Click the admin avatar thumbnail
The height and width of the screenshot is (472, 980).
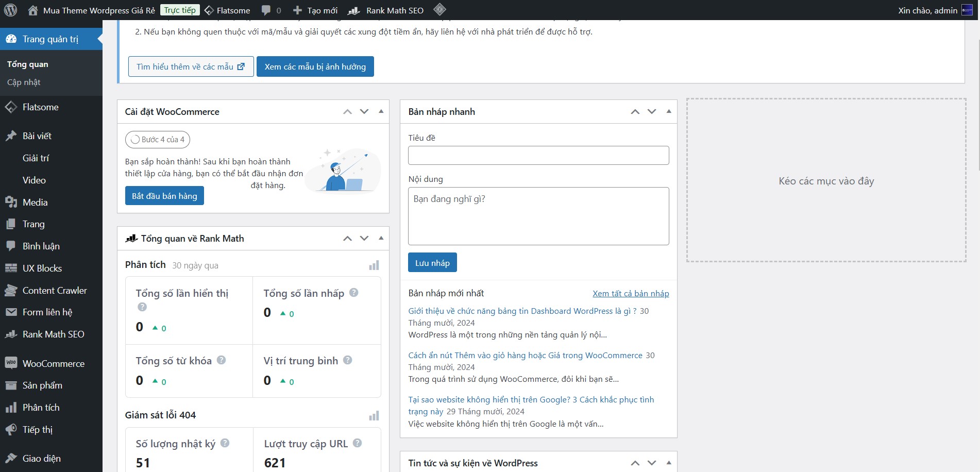tap(967, 10)
